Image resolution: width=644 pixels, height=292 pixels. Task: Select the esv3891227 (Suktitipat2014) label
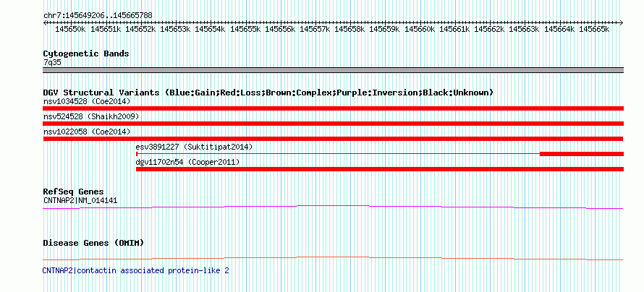(x=194, y=147)
